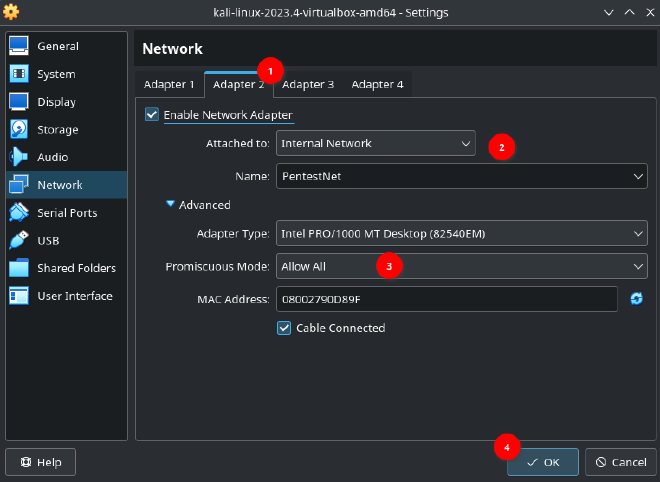Close the Settings window
660x482 pixels.
[650, 12]
